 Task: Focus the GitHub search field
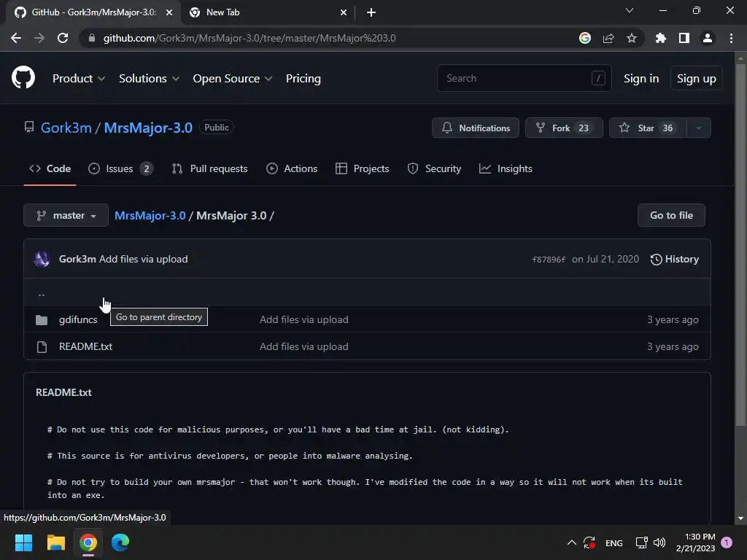(524, 78)
